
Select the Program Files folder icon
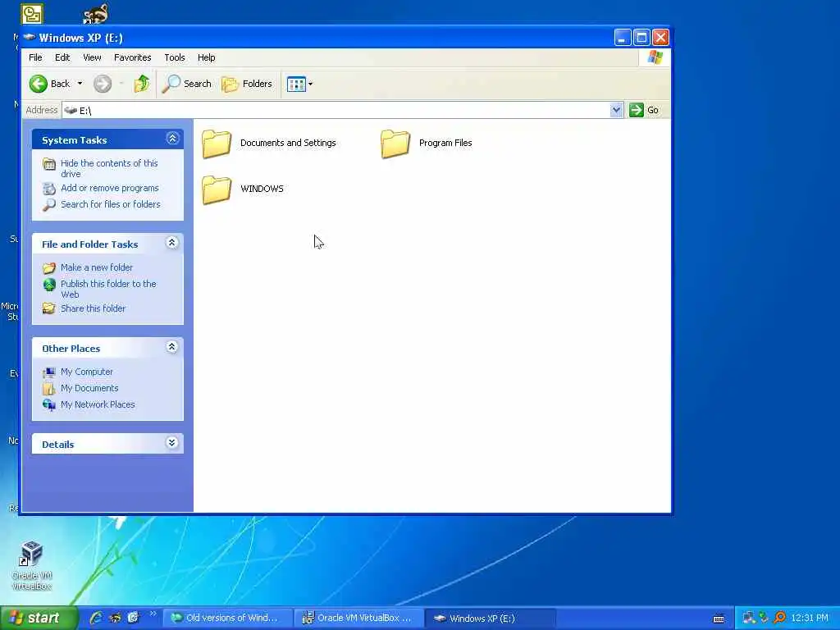(x=395, y=144)
